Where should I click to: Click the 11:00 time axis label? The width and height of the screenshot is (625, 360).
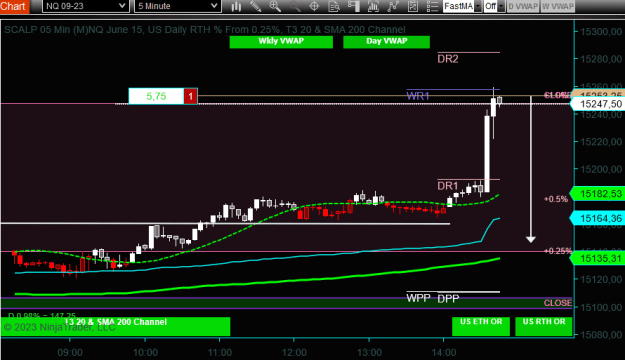pyautogui.click(x=220, y=352)
